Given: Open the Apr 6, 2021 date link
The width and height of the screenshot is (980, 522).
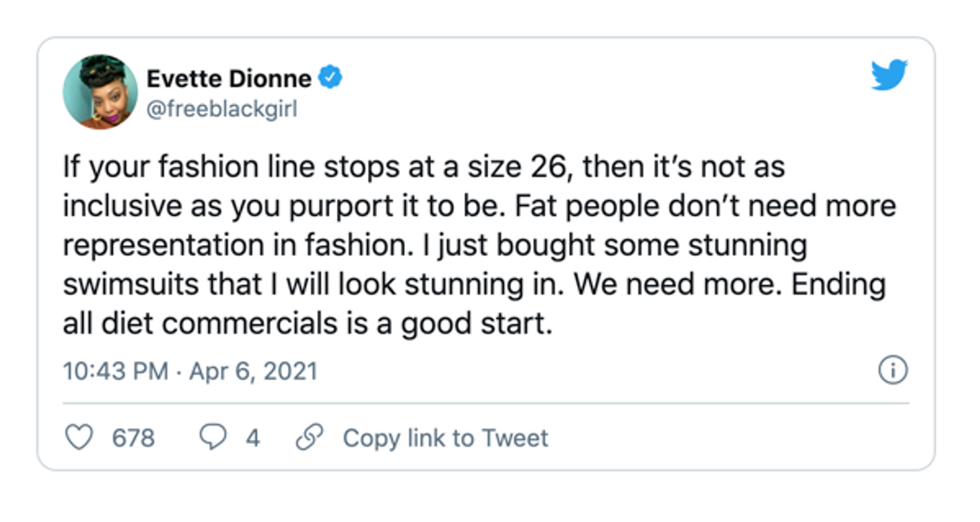Looking at the screenshot, I should click(254, 371).
